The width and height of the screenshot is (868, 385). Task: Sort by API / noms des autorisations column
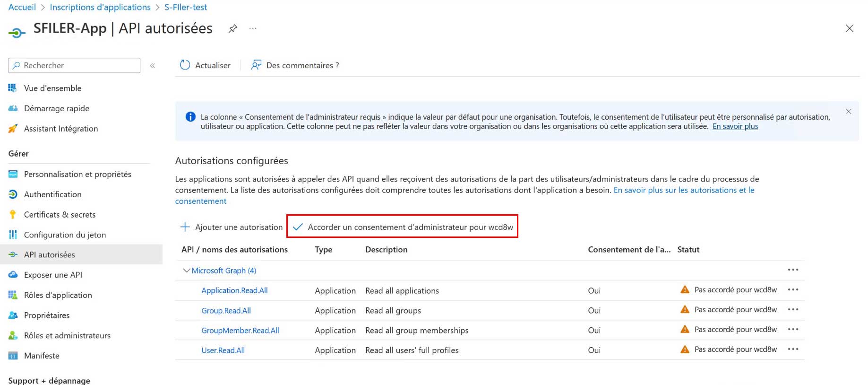[x=234, y=250]
